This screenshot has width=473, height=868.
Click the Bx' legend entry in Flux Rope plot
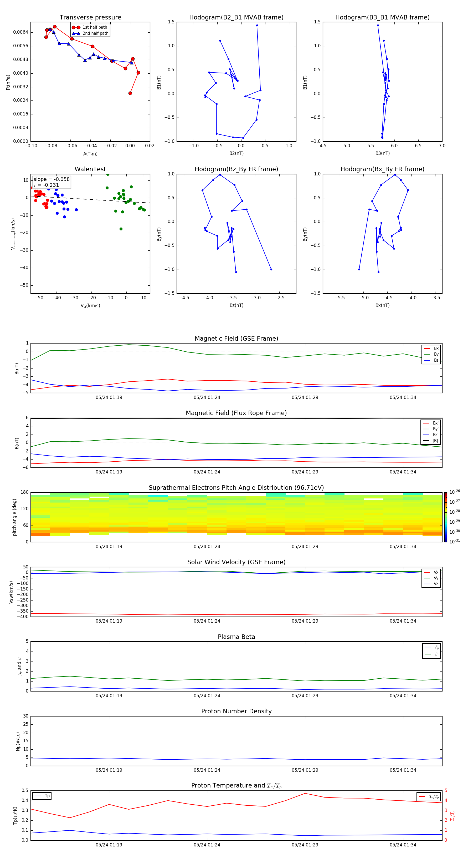tap(431, 423)
